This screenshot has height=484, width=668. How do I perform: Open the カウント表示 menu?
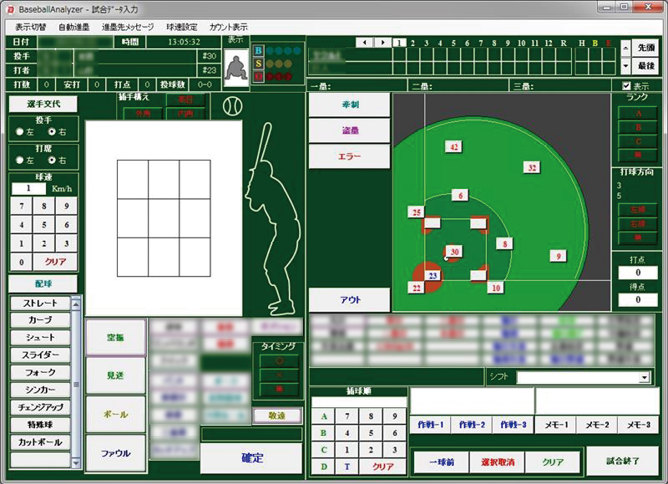click(x=228, y=27)
